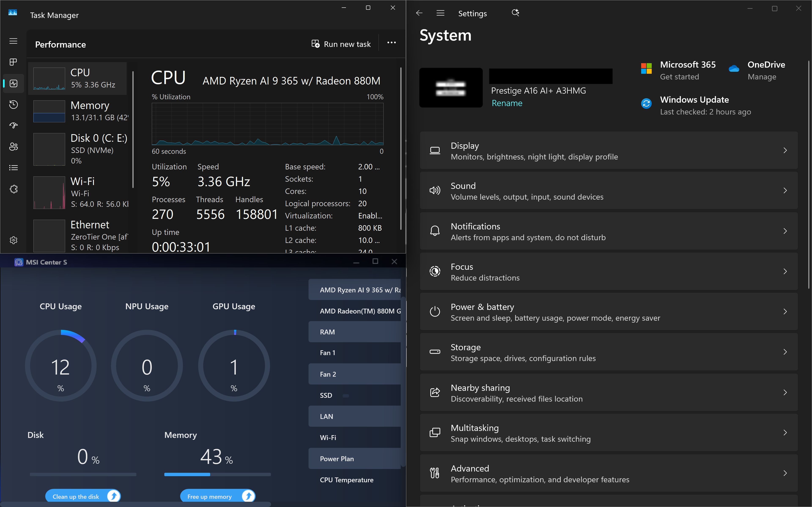The width and height of the screenshot is (812, 507).
Task: Toggle Settings hamburger navigation menu
Action: point(440,13)
